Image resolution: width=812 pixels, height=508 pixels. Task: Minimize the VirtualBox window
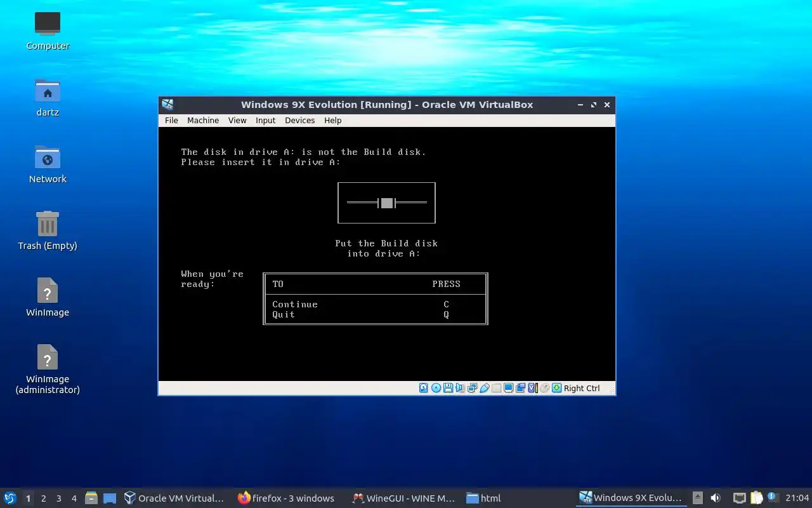pos(580,105)
